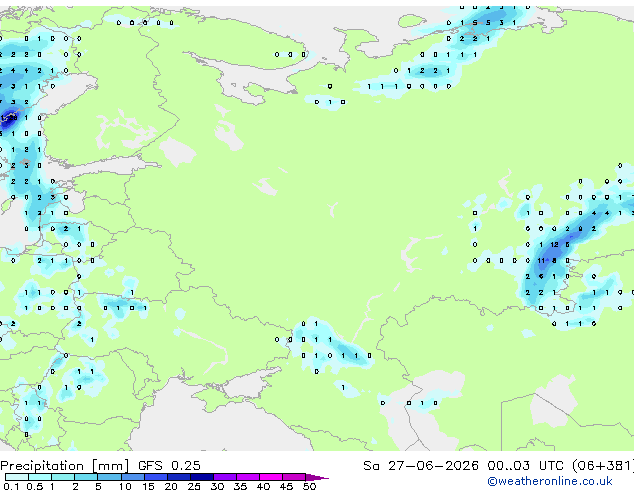Image resolution: width=634 pixels, height=490 pixels.
Task: Click the '00..03 UTC' time range text
Action: tap(525, 466)
